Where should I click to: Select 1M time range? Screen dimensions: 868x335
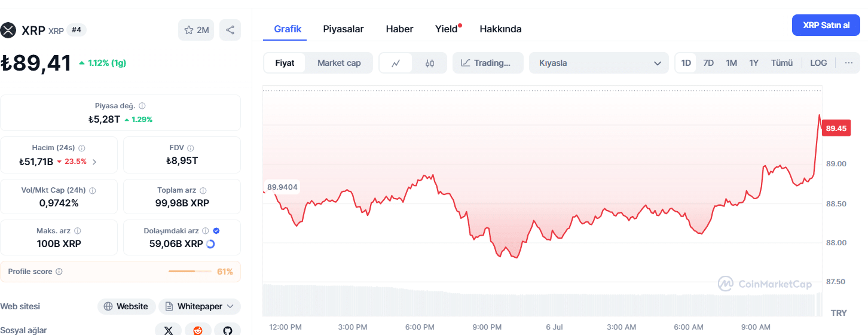click(x=731, y=63)
